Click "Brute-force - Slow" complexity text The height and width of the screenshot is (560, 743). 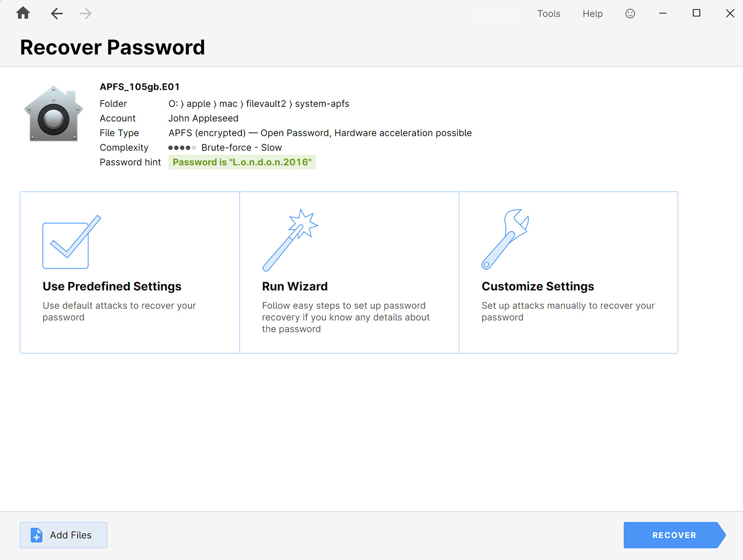click(x=242, y=148)
